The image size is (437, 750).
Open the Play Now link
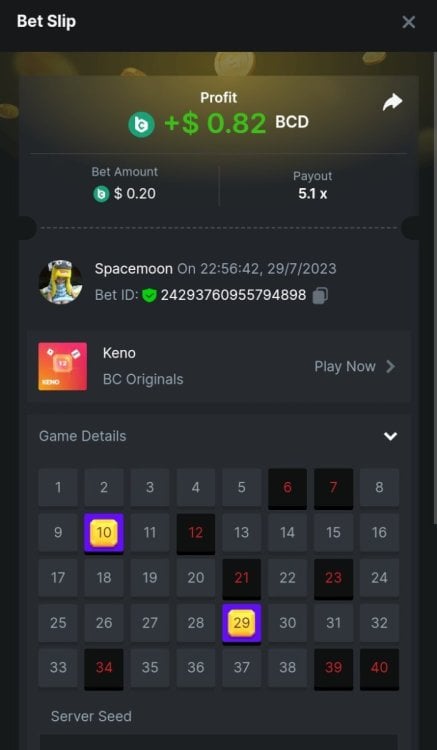tap(355, 367)
